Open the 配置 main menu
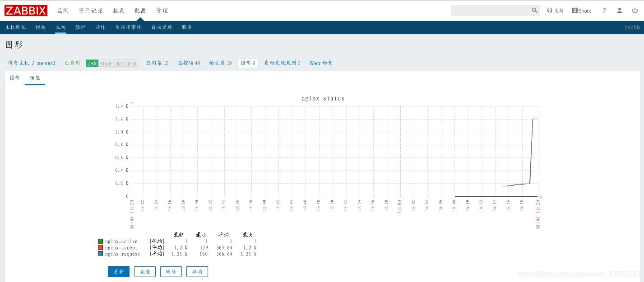Image resolution: width=644 pixels, height=282 pixels. pyautogui.click(x=140, y=10)
